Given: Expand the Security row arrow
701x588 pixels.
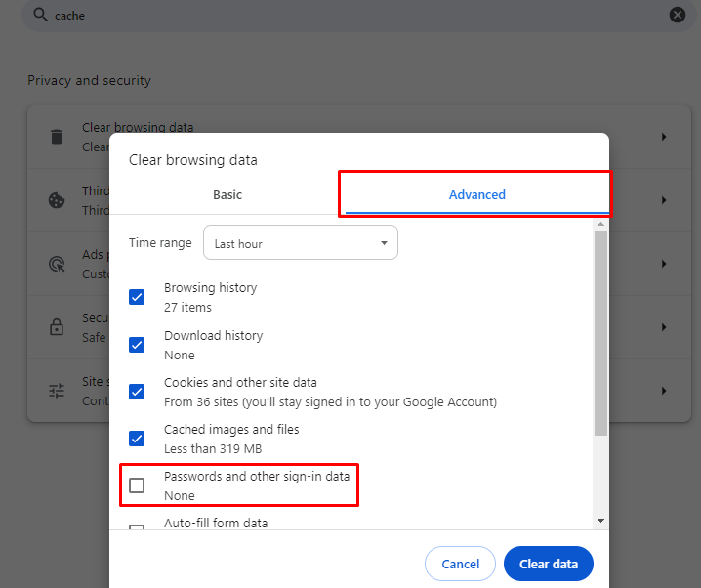Looking at the screenshot, I should [x=664, y=327].
